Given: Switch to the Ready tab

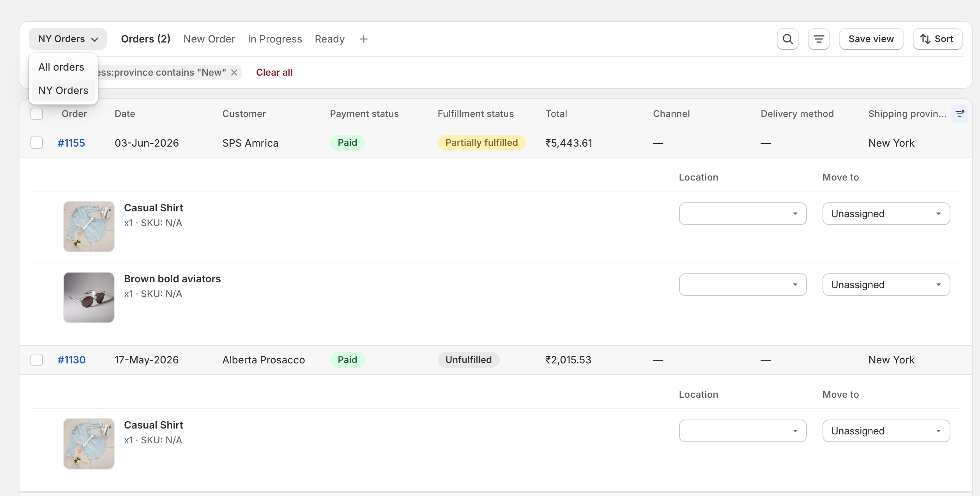Looking at the screenshot, I should 330,39.
